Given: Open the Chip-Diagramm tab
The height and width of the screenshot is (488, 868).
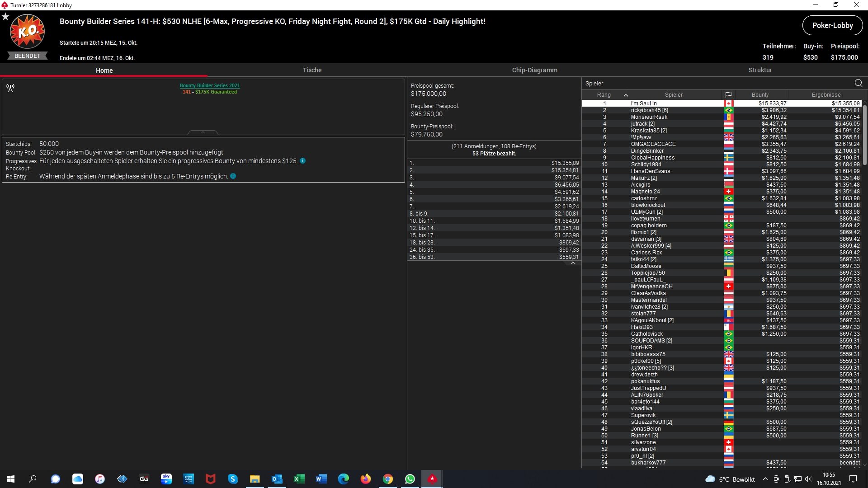Looking at the screenshot, I should (534, 70).
